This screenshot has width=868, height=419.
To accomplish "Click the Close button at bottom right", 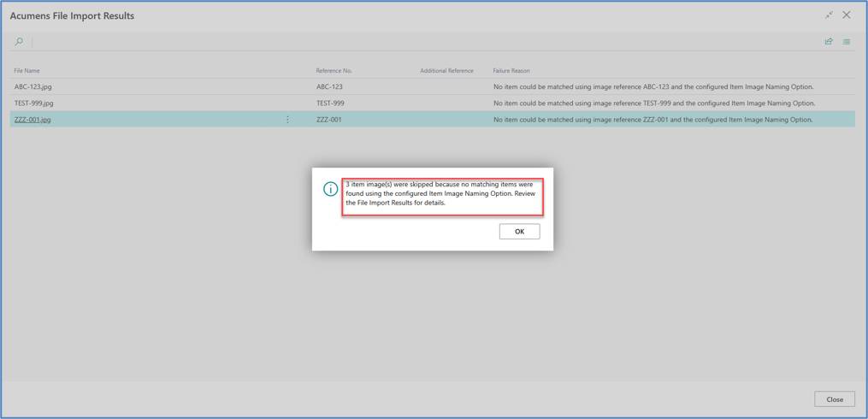I will [x=835, y=399].
